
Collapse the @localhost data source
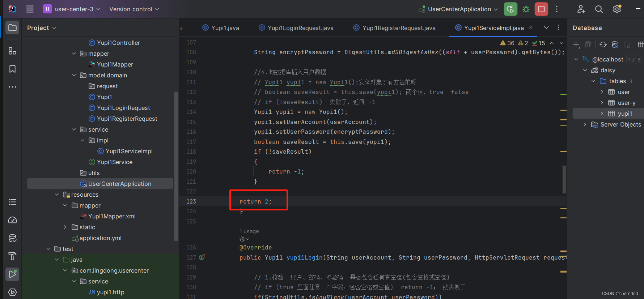(576, 59)
